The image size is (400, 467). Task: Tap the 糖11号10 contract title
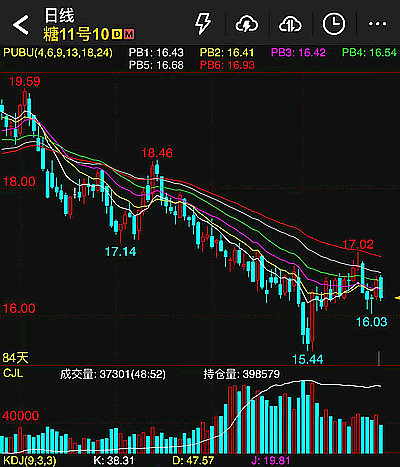[76, 34]
